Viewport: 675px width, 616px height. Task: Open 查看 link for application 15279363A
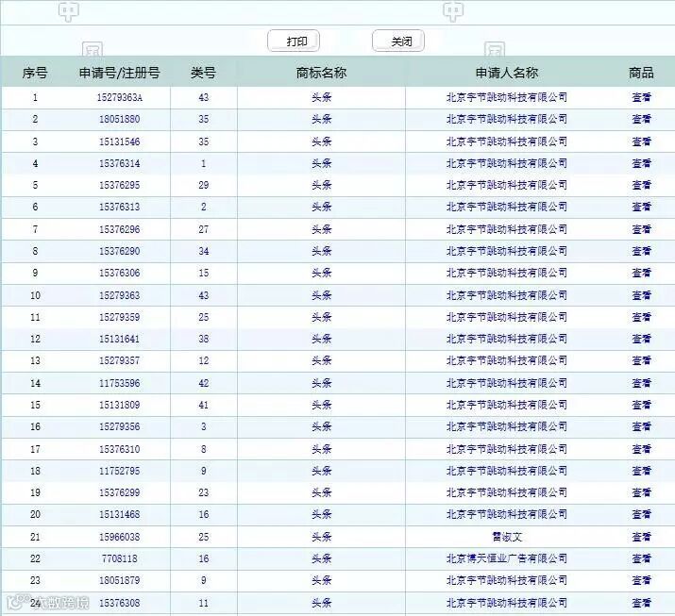tap(641, 98)
